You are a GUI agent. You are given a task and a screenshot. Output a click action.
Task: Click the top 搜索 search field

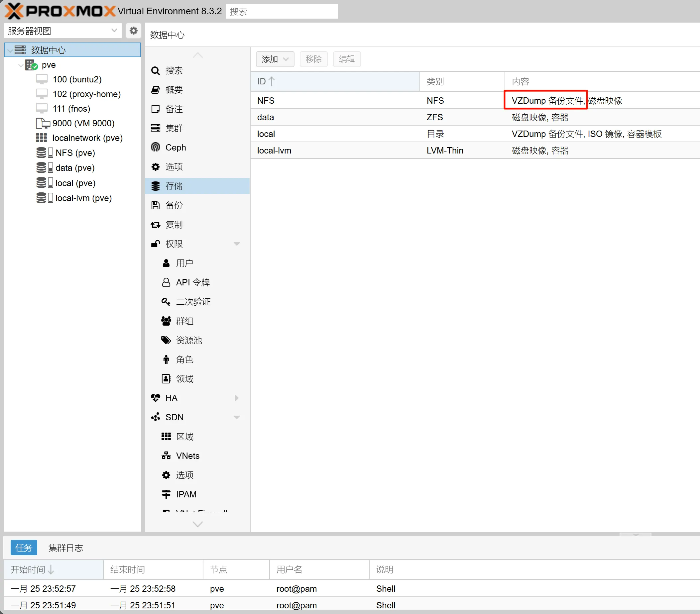pyautogui.click(x=282, y=12)
